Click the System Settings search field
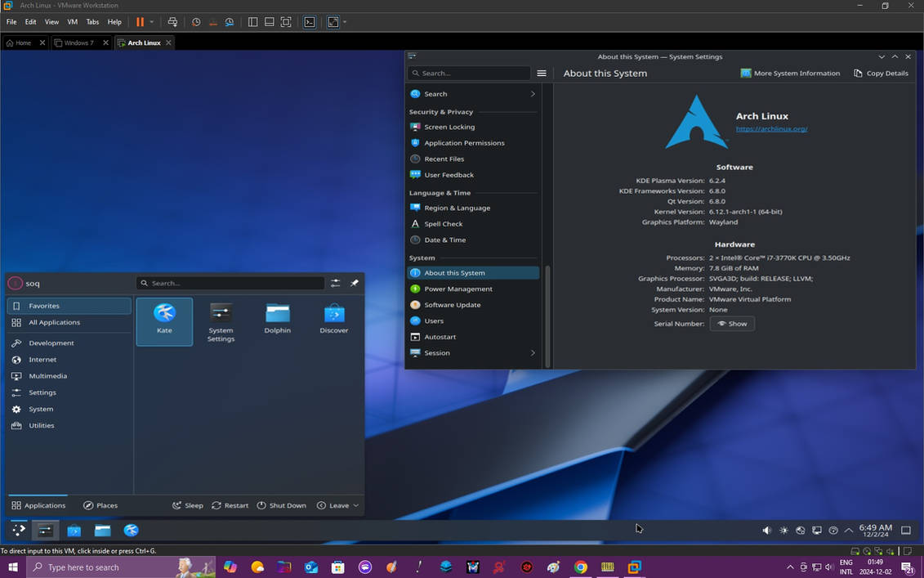This screenshot has width=924, height=578. [469, 73]
